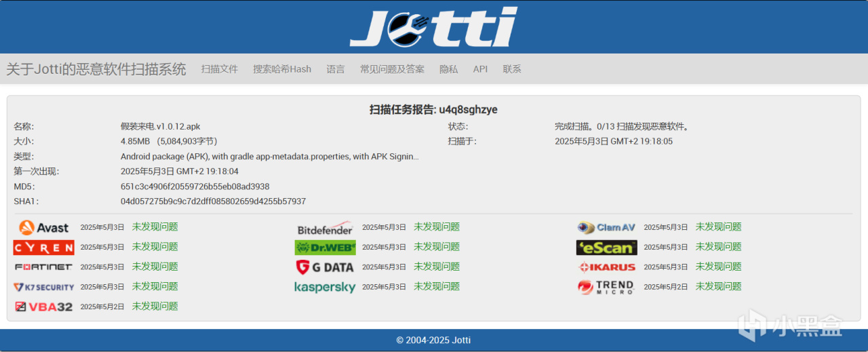Image resolution: width=868 pixels, height=352 pixels.
Task: Select the first seen date 19:18:04
Action: tap(180, 171)
